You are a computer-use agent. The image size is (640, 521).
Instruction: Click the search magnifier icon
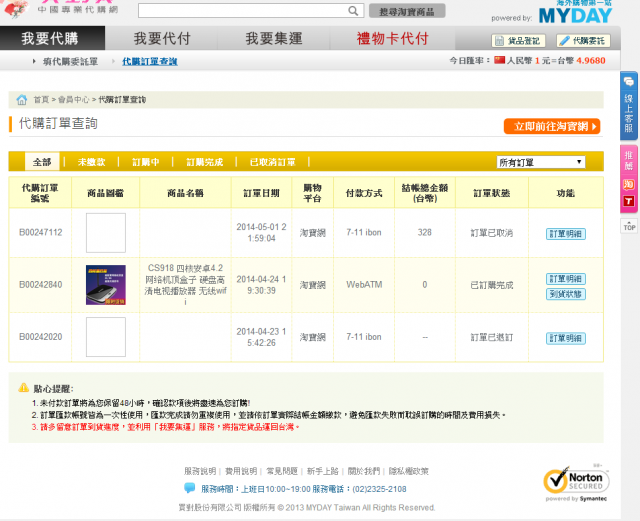(353, 11)
